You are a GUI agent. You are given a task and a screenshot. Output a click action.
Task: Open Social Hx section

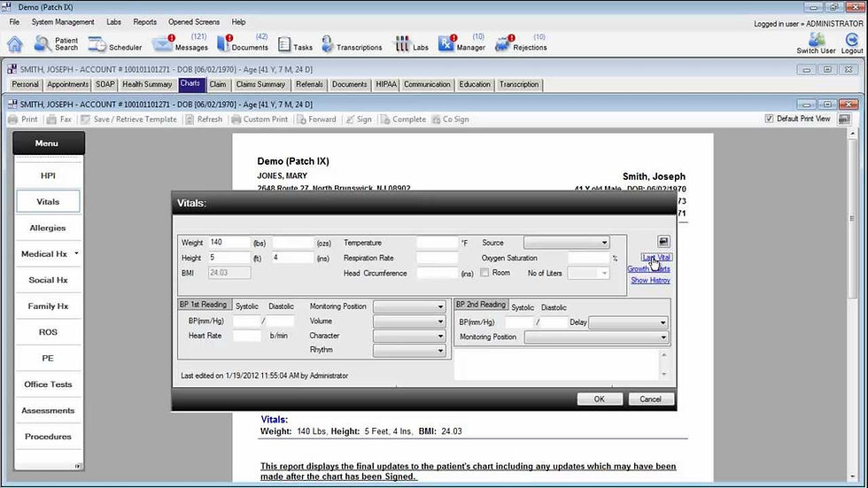pyautogui.click(x=48, y=280)
